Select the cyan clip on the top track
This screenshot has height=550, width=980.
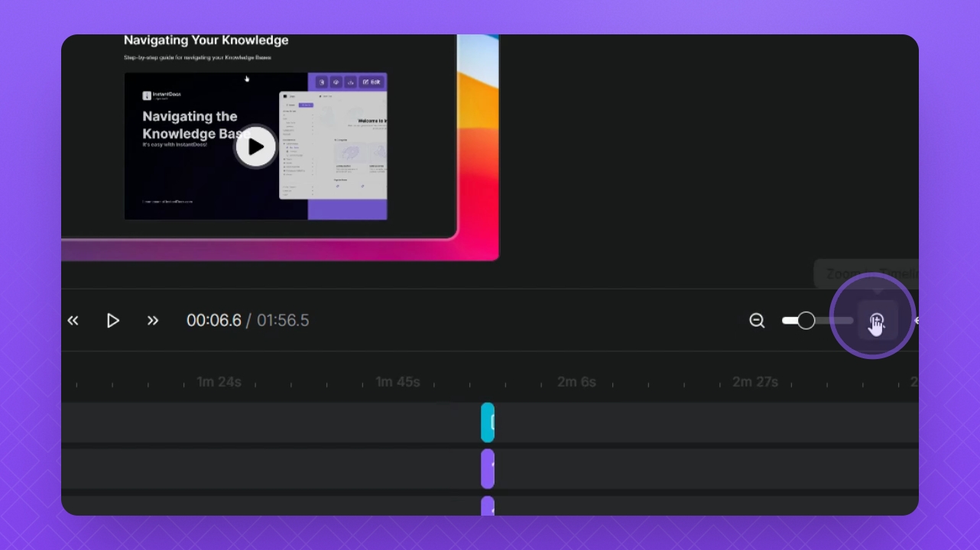tap(488, 422)
